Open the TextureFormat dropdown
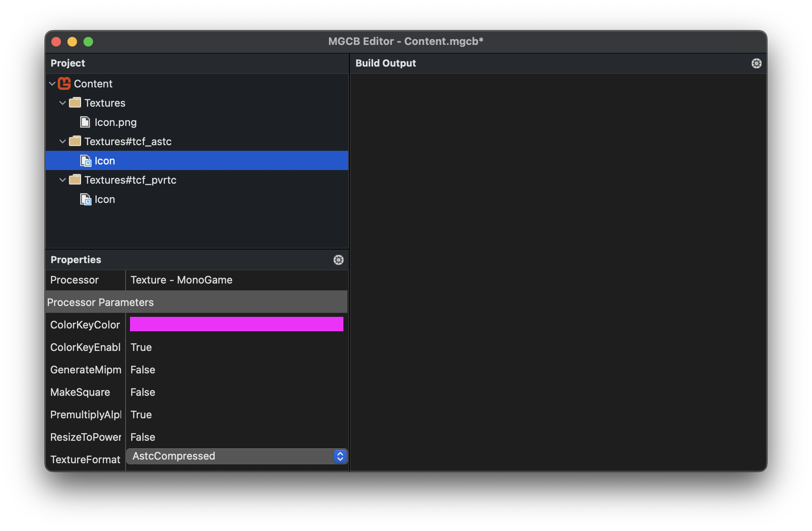812x531 pixels. 339,456
